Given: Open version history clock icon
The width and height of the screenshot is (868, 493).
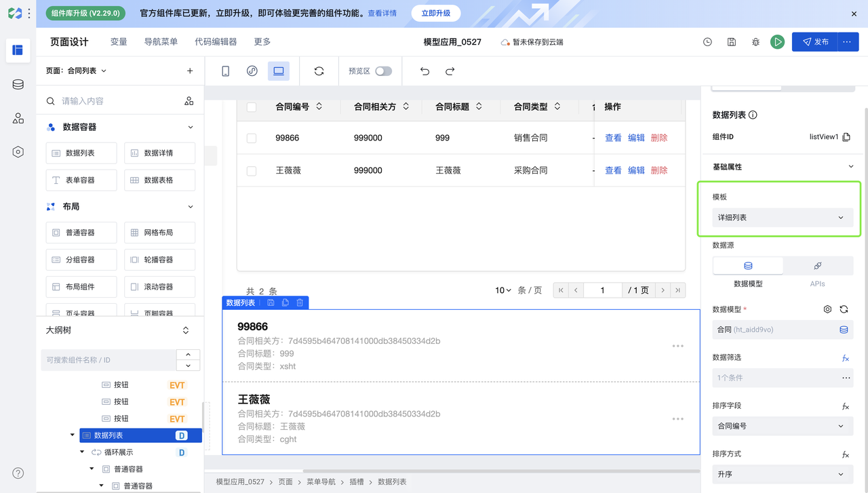Looking at the screenshot, I should point(707,42).
